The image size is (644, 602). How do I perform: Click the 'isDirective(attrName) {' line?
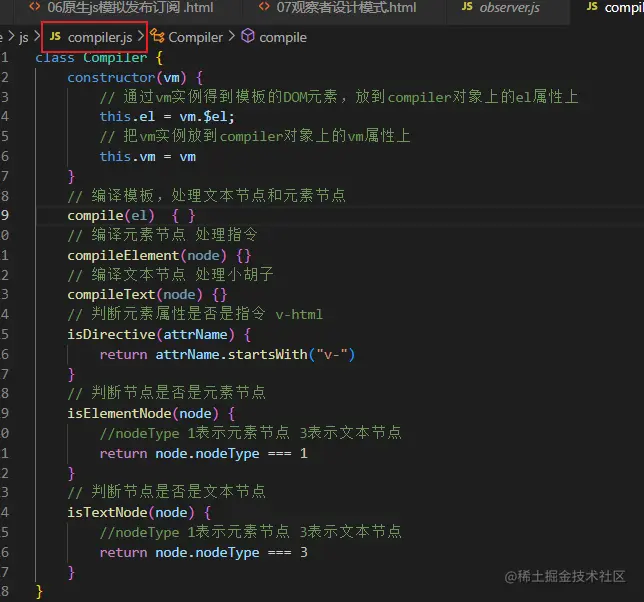(159, 334)
